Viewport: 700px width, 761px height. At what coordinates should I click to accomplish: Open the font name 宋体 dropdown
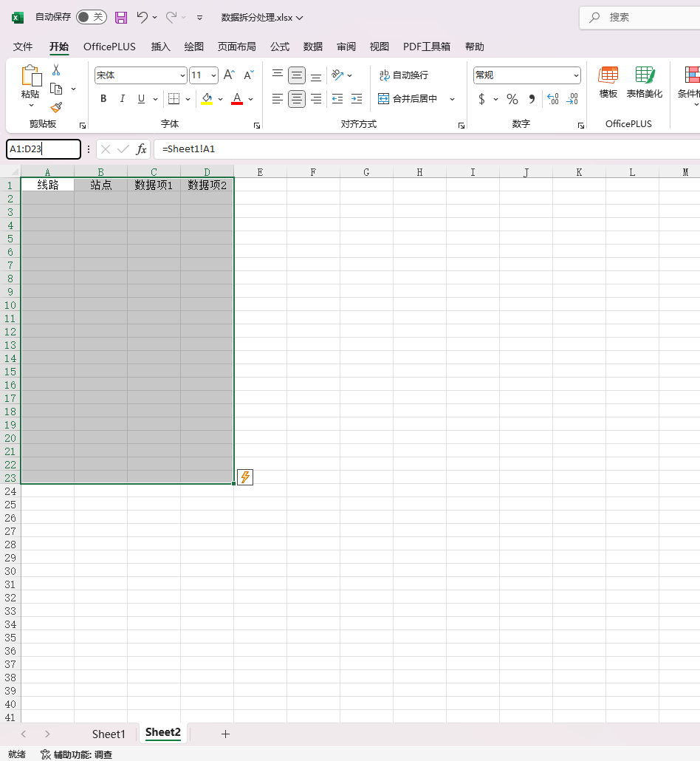click(182, 75)
